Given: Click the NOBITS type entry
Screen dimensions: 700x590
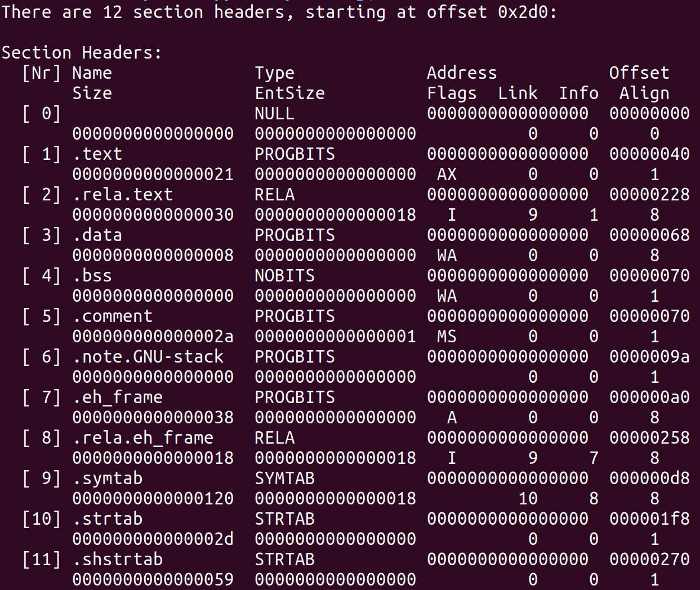Looking at the screenshot, I should point(284,276).
